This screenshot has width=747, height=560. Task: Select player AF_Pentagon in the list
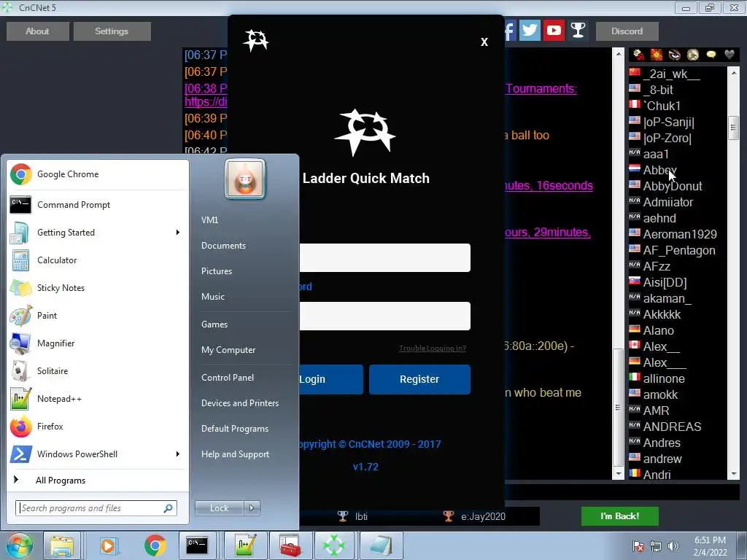click(x=679, y=251)
